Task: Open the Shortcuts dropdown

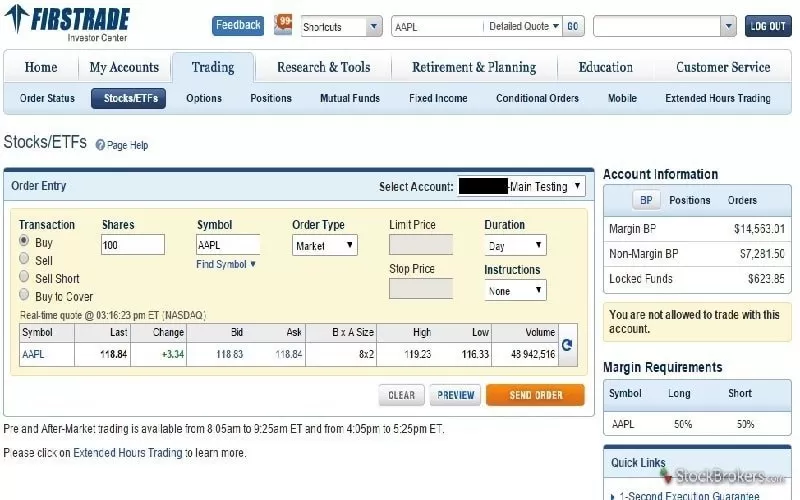Action: 341,27
